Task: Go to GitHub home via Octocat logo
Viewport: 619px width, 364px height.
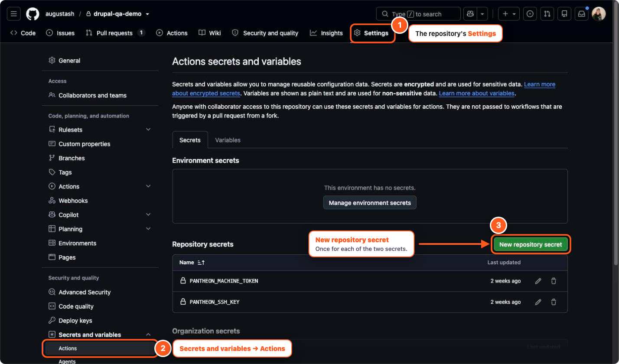Action: coord(33,14)
